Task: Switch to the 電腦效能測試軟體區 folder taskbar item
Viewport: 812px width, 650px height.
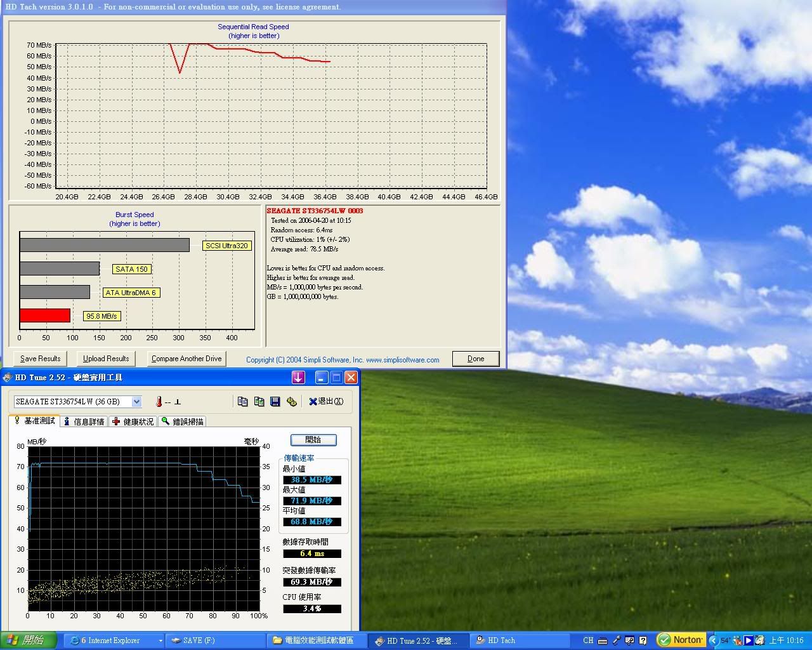Action: tap(317, 640)
